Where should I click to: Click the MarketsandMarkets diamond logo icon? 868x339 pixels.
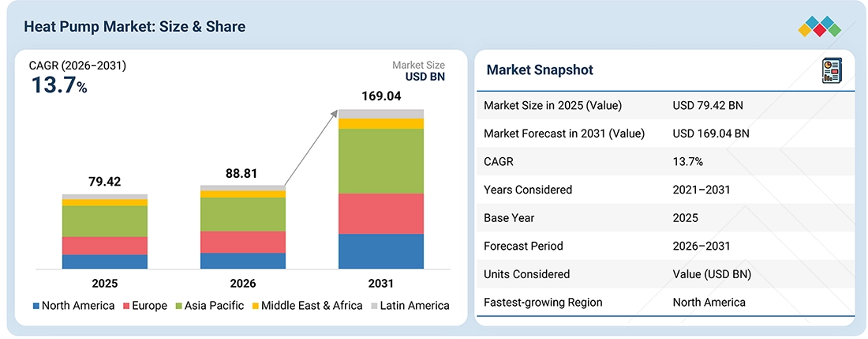point(820,27)
